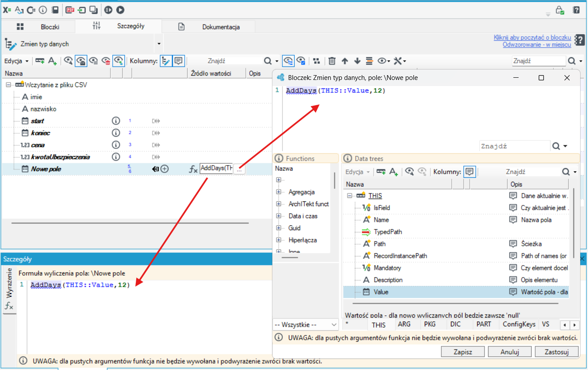588x370 pixels.
Task: Toggle the comment column button in main toolbar
Action: tap(179, 61)
